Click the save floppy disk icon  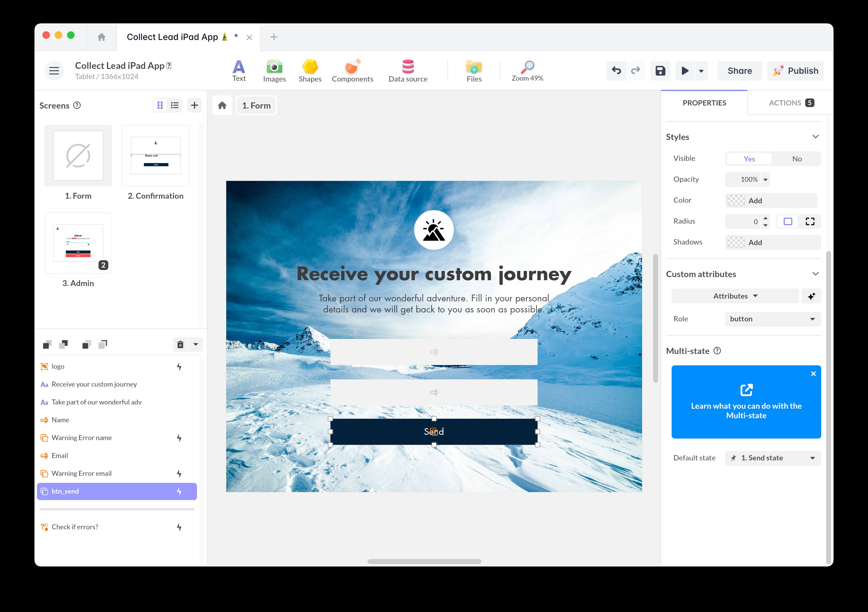coord(660,71)
